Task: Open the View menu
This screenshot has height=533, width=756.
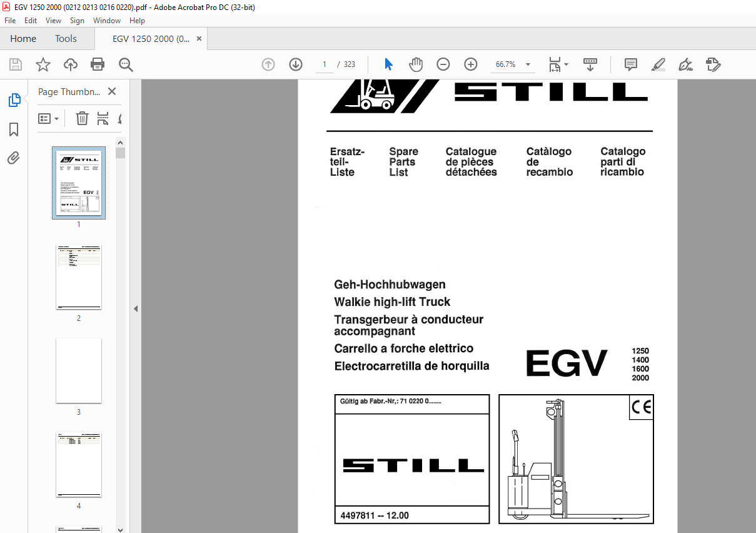Action: click(54, 21)
